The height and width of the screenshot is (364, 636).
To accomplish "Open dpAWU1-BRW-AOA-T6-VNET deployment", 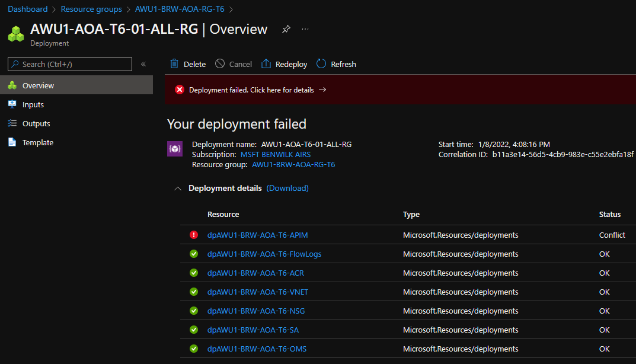I will (x=258, y=292).
